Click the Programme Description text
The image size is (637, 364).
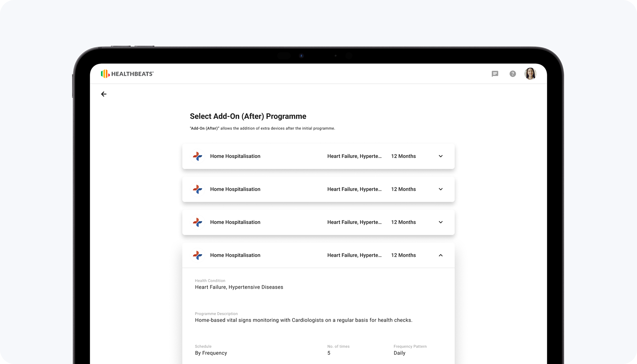pos(303,320)
